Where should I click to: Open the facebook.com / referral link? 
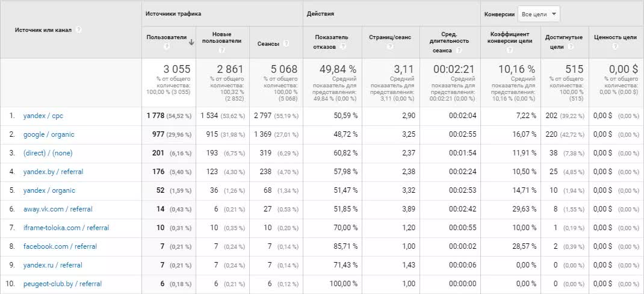(x=60, y=246)
